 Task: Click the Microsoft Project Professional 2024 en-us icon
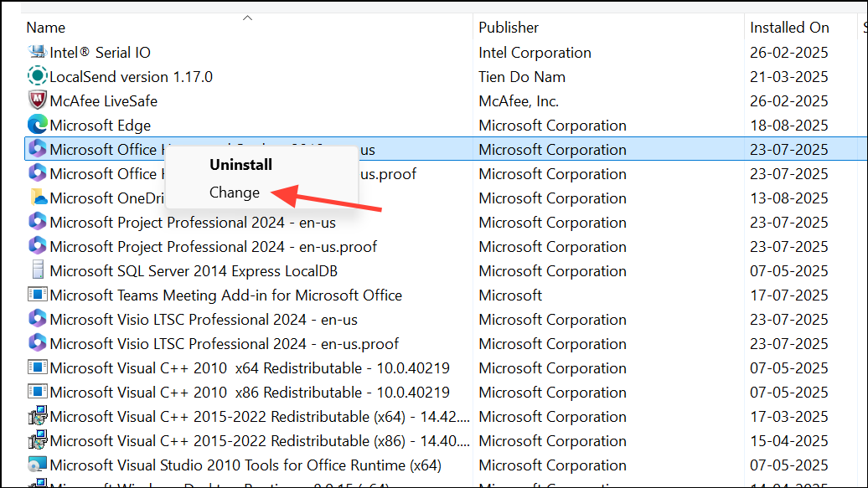pyautogui.click(x=37, y=222)
